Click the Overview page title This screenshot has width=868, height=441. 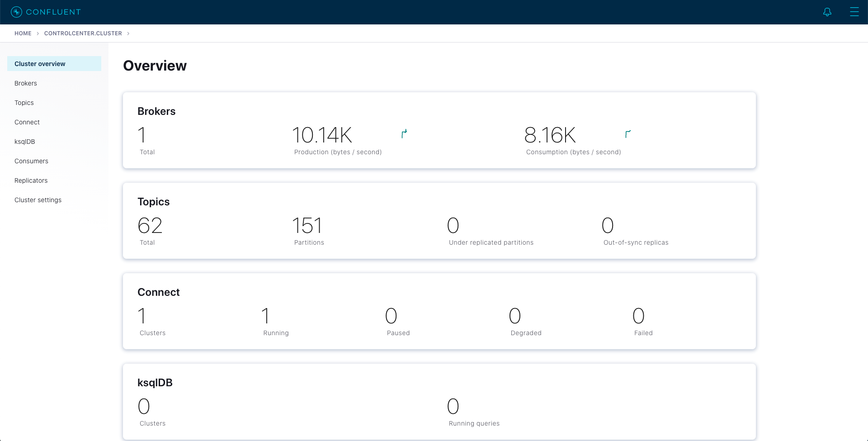(x=155, y=66)
